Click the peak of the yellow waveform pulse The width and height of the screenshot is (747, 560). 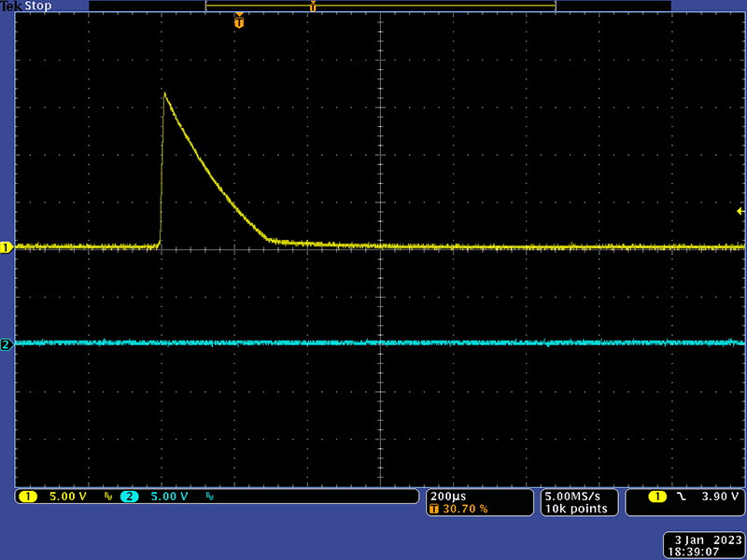click(x=165, y=93)
